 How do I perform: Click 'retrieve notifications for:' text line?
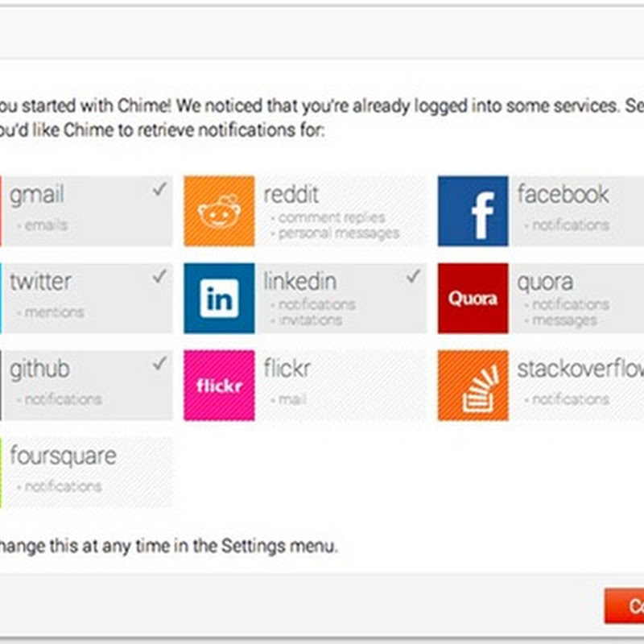(163, 130)
